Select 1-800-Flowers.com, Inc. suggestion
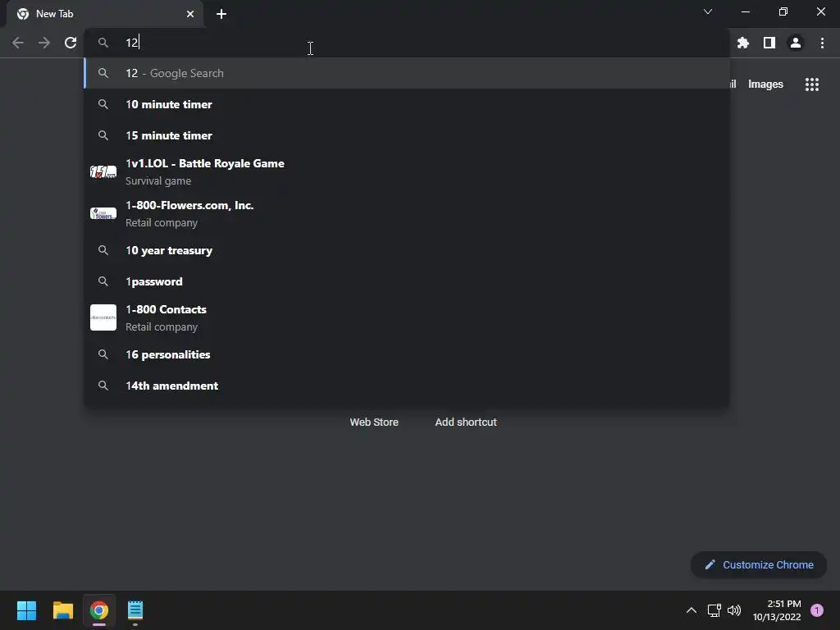Viewport: 840px width, 630px height. (407, 214)
